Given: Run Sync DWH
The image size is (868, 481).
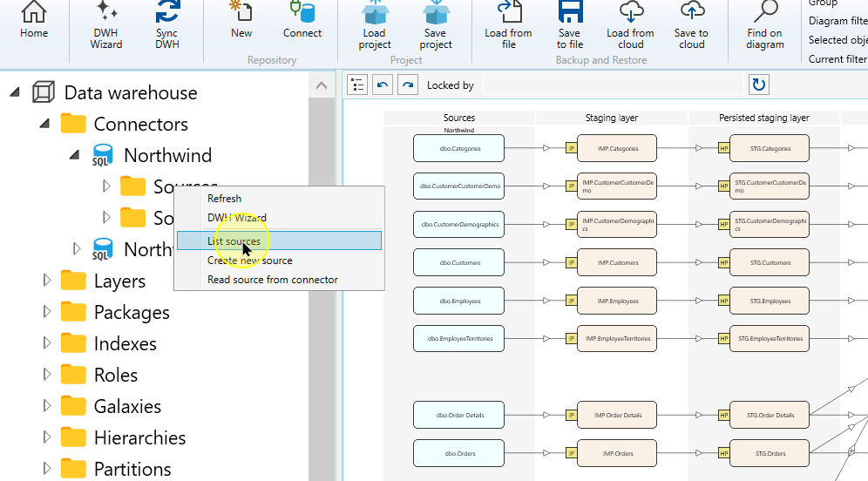Looking at the screenshot, I should [x=166, y=25].
